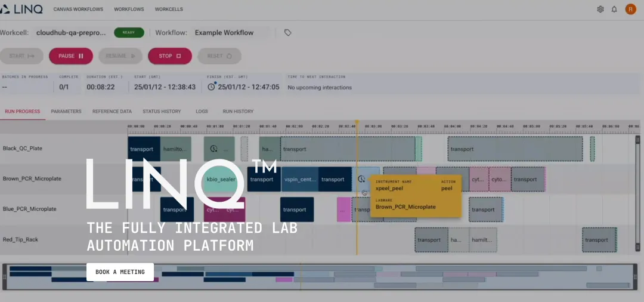This screenshot has width=644, height=302.
Task: Click the xpeel_peel instrument name in tooltip
Action: pos(389,188)
